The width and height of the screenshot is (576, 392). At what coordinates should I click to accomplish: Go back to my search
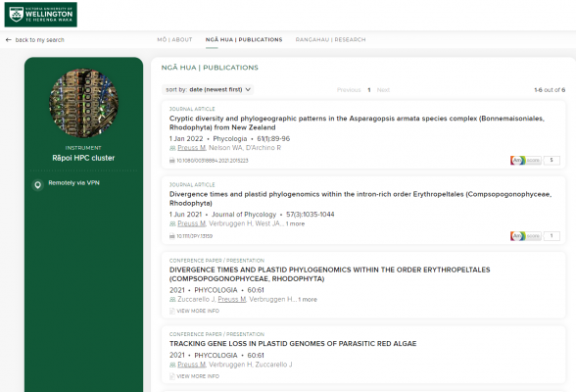[39, 39]
